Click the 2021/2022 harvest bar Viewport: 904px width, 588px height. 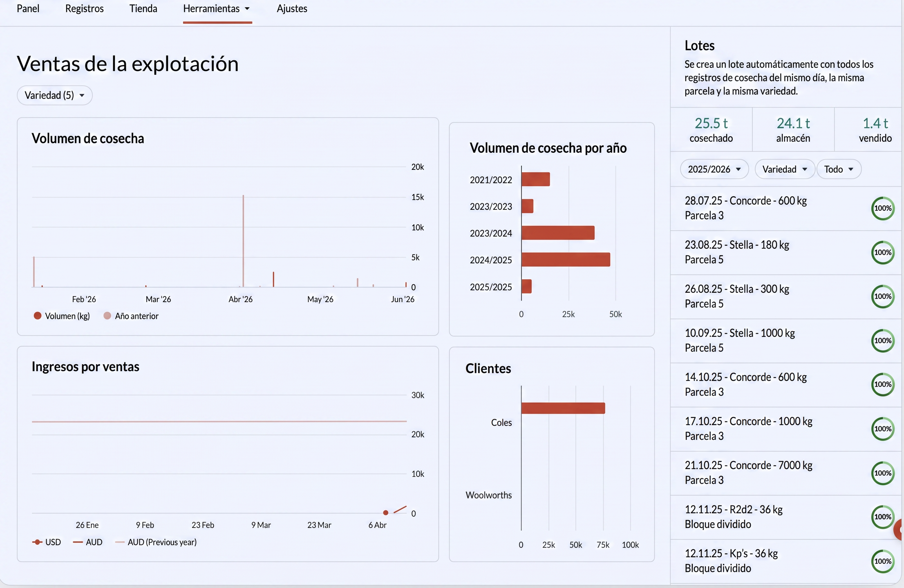[536, 179]
